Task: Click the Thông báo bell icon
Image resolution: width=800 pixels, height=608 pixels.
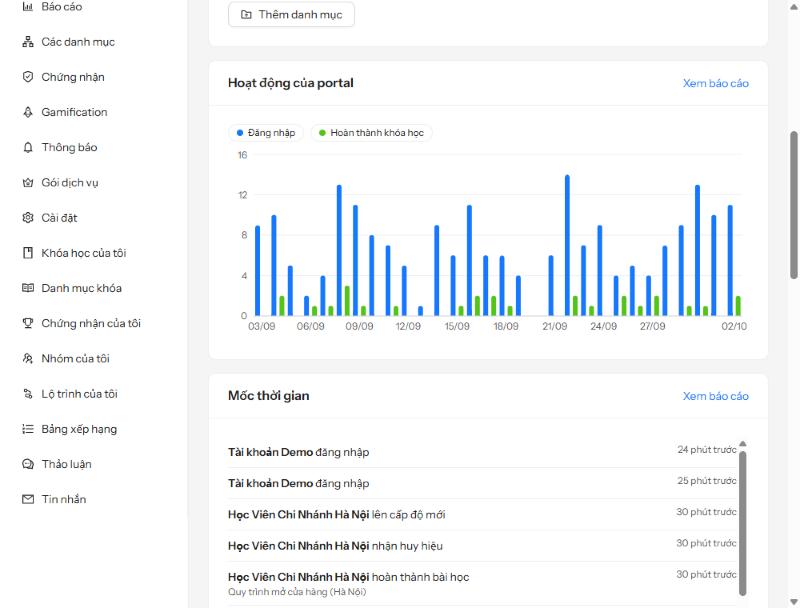Action: pyautogui.click(x=28, y=147)
